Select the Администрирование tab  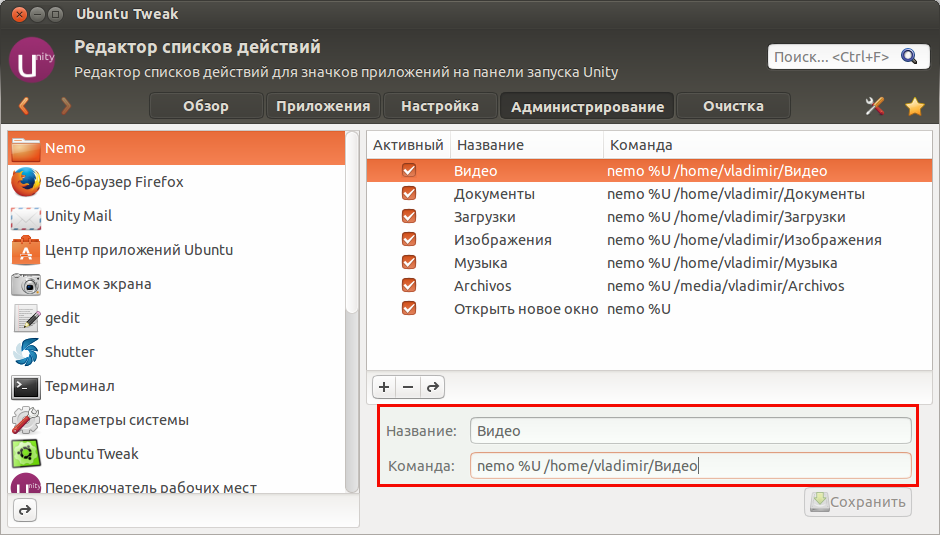(587, 106)
